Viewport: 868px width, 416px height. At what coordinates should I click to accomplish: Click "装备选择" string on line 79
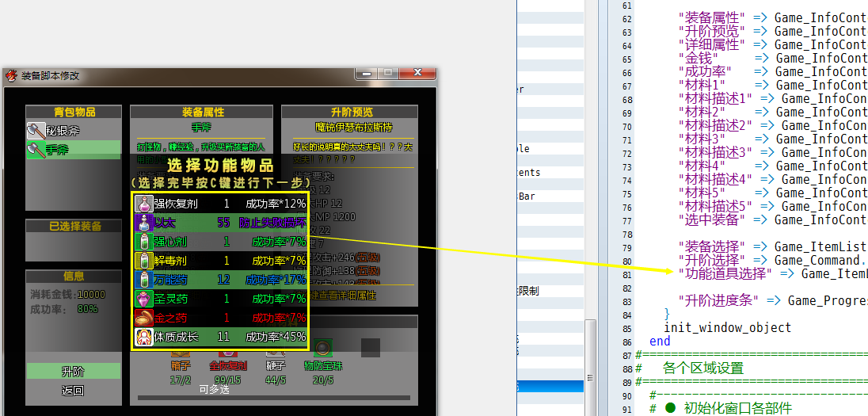(x=711, y=246)
